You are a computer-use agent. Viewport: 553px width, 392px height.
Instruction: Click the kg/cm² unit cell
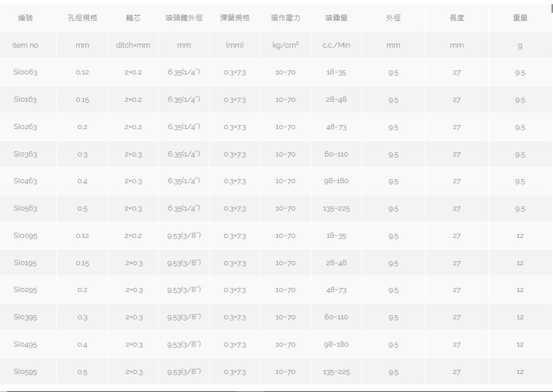pos(285,45)
